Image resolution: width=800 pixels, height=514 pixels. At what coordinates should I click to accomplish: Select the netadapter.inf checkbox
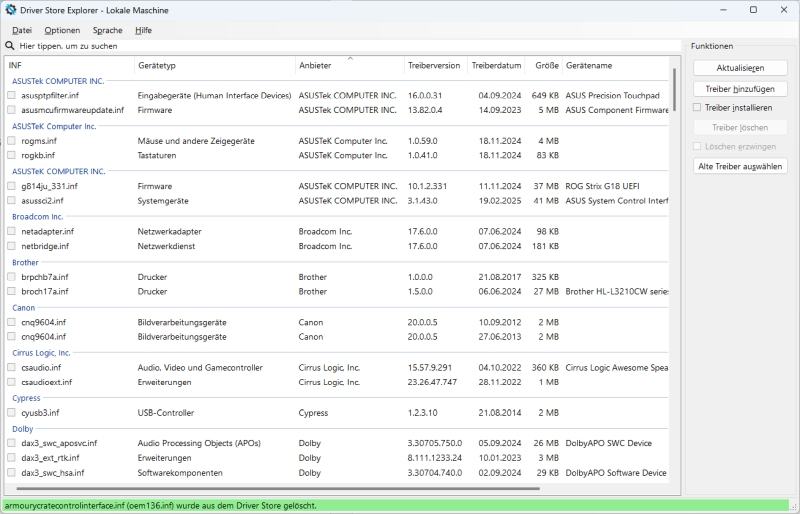click(12, 231)
